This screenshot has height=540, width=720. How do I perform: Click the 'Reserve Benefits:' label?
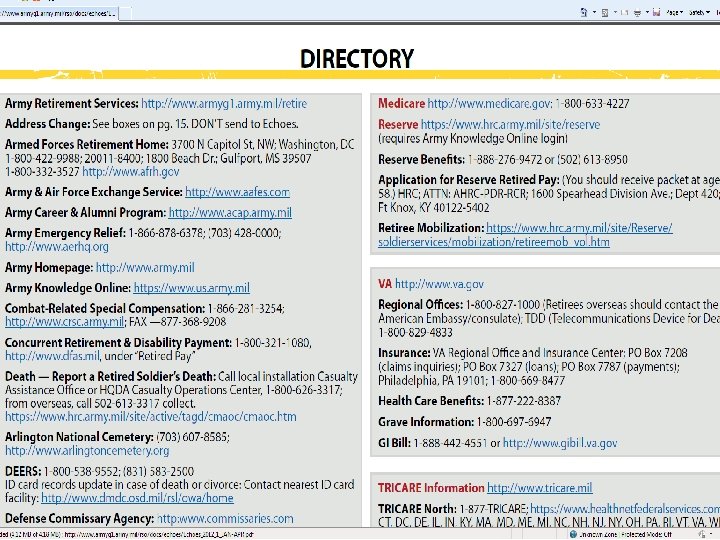[x=422, y=159]
